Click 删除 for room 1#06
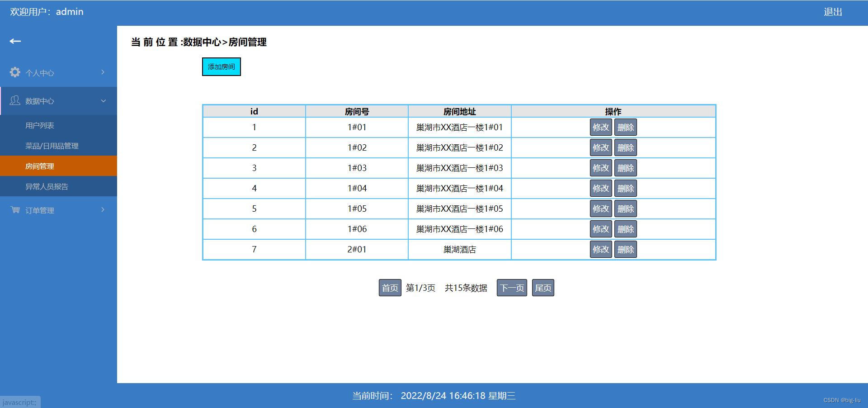The height and width of the screenshot is (408, 868). pos(626,229)
